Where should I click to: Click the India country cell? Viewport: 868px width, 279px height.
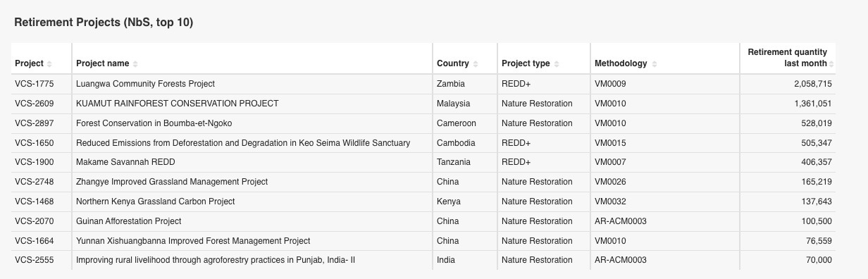pos(446,260)
